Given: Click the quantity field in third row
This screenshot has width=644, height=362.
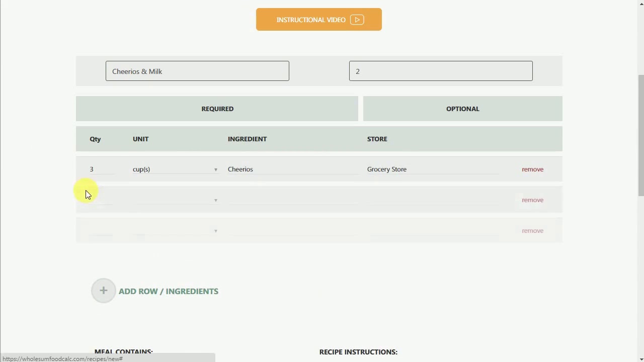Looking at the screenshot, I should tap(102, 231).
